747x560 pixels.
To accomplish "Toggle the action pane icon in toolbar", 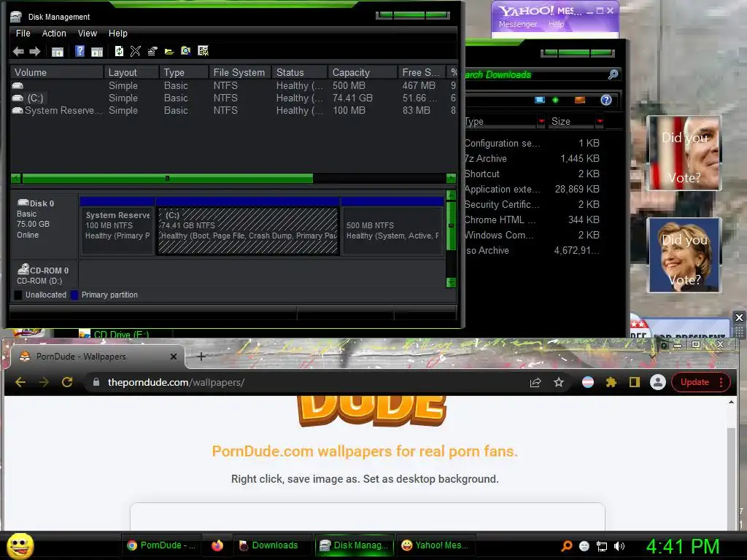I will (x=97, y=52).
